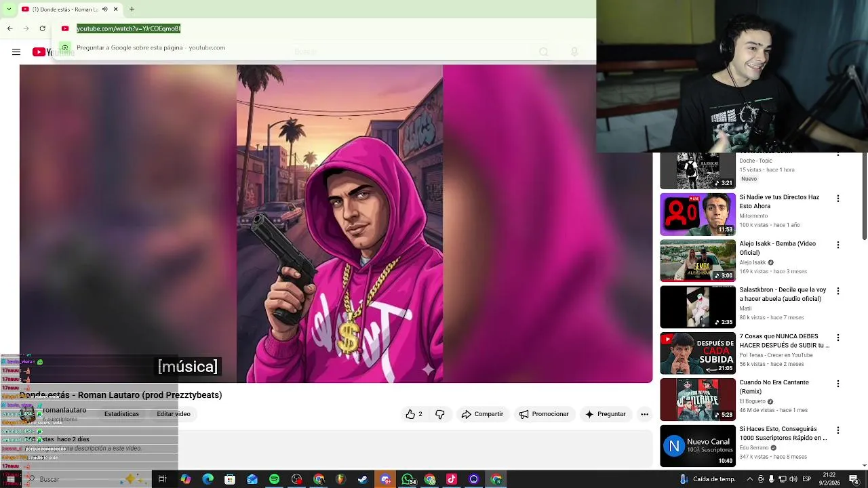This screenshot has width=868, height=488.
Task: Open FL Studio from the taskbar
Action: coord(341,479)
